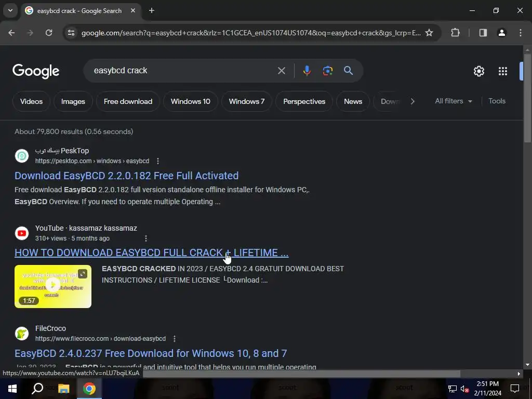This screenshot has width=532, height=399.
Task: Open the Windows Start menu
Action: [12, 389]
